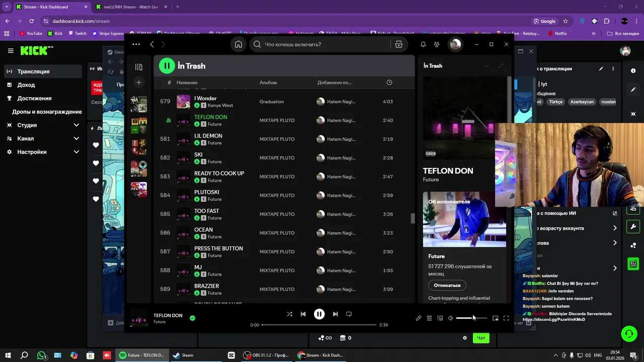Open the Об исполнителе artist card image
This screenshot has width=644, height=362.
(464, 219)
